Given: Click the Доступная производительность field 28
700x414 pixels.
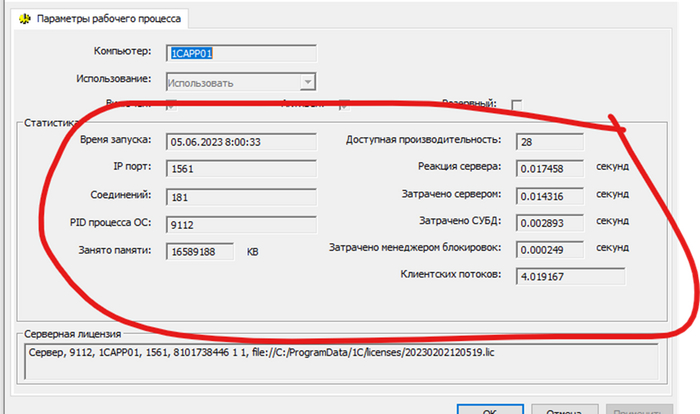Looking at the screenshot, I should pyautogui.click(x=550, y=142).
